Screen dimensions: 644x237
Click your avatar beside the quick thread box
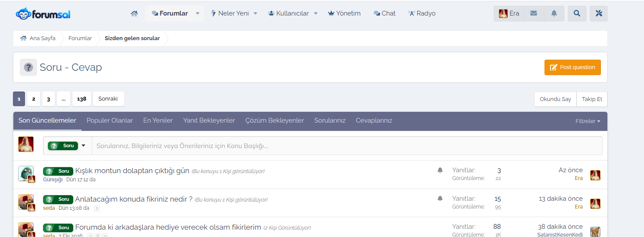(x=26, y=144)
